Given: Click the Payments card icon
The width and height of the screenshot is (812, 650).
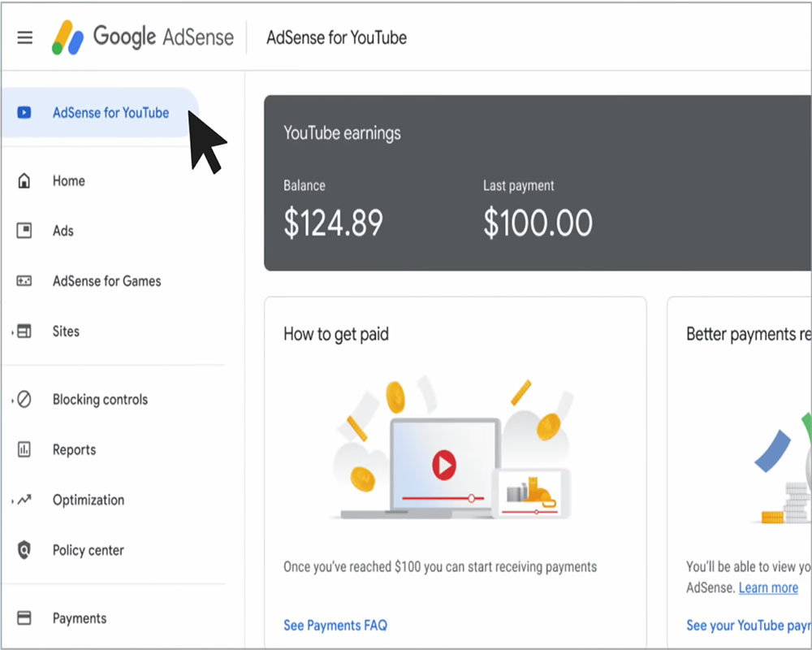Looking at the screenshot, I should (x=25, y=618).
